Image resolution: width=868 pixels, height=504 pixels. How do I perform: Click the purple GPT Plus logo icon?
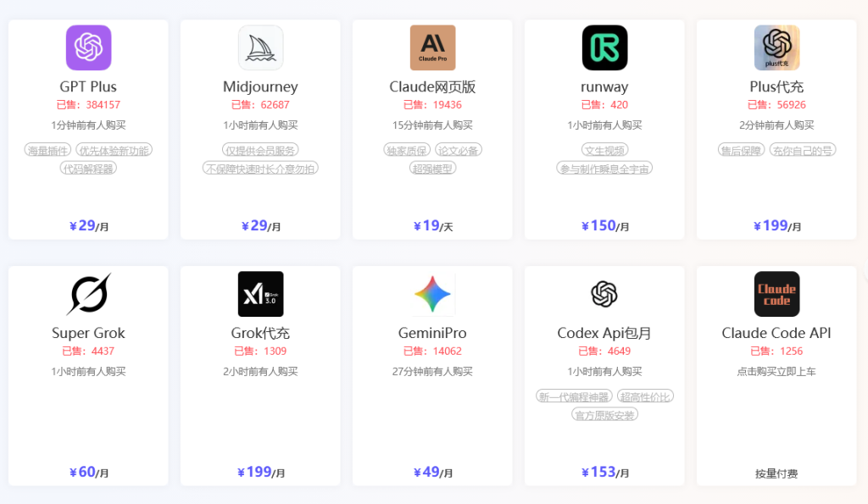[x=88, y=47]
